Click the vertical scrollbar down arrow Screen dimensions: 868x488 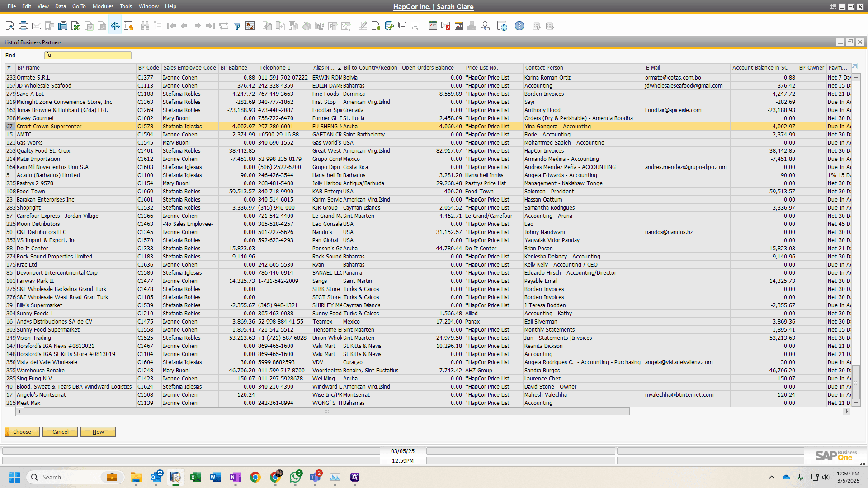pyautogui.click(x=856, y=403)
